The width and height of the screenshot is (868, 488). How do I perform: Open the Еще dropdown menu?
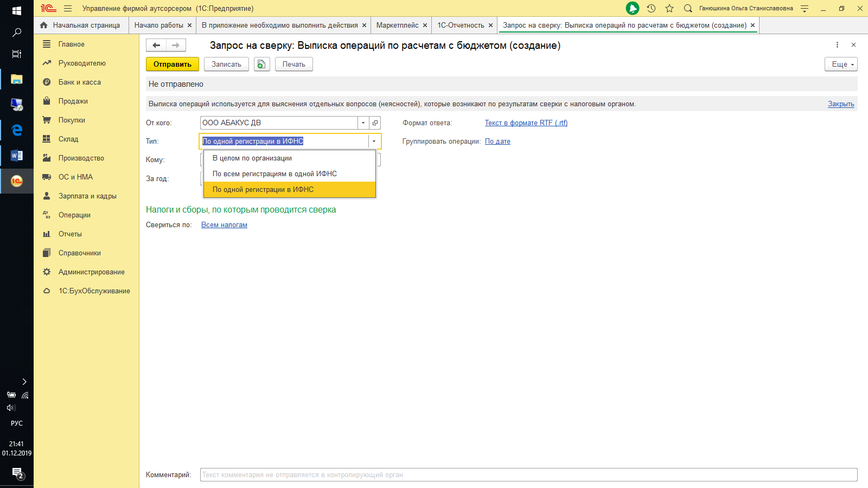tap(841, 64)
